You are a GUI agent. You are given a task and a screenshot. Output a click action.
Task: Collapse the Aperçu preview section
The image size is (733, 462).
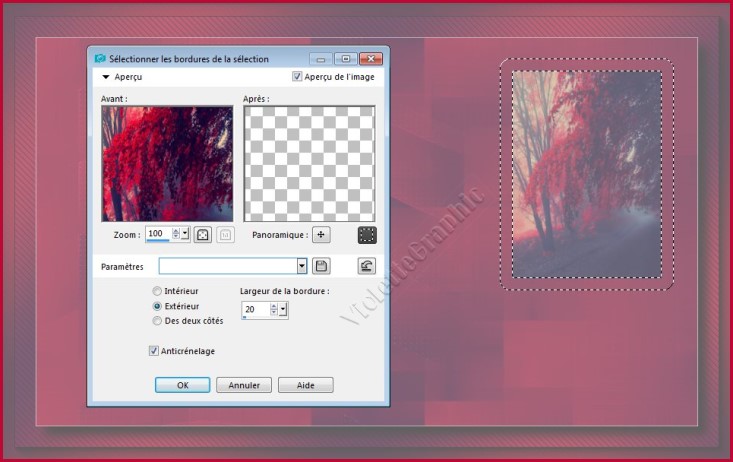pyautogui.click(x=105, y=76)
